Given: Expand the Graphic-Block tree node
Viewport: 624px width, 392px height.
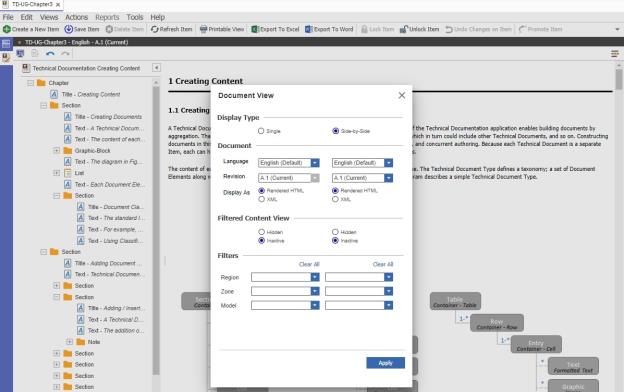Looking at the screenshot, I should (x=57, y=150).
